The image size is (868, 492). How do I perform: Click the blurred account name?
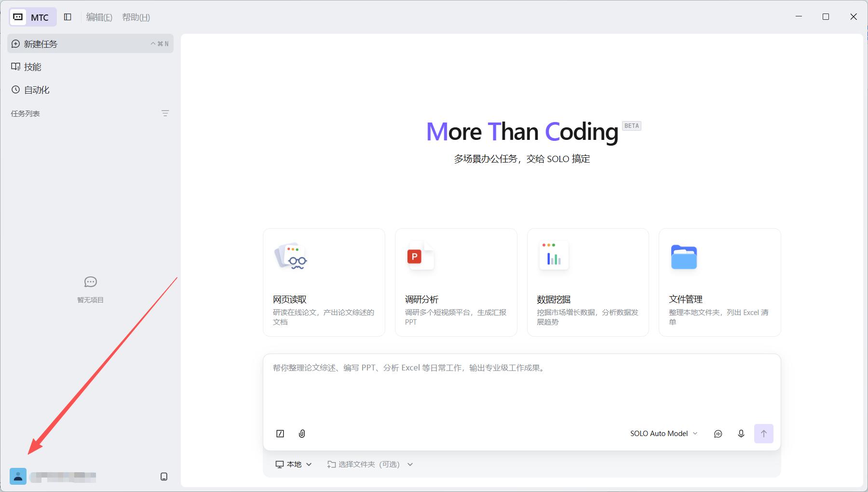(x=63, y=477)
